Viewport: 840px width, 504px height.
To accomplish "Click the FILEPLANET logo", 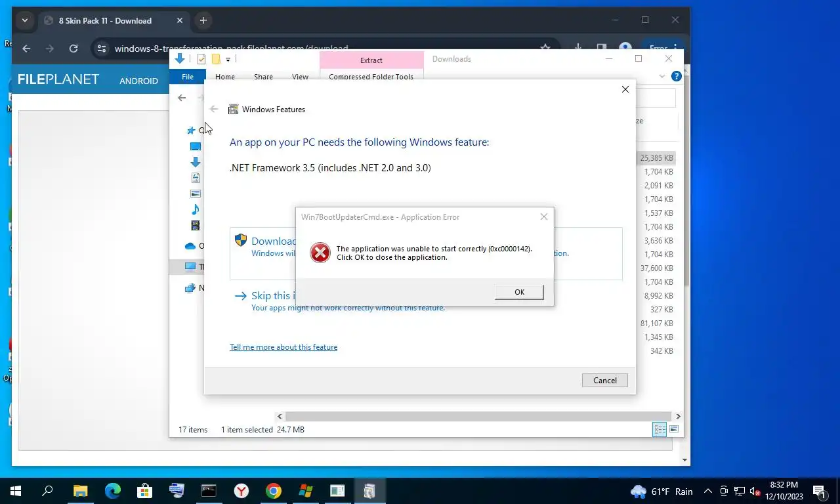I will tap(58, 80).
